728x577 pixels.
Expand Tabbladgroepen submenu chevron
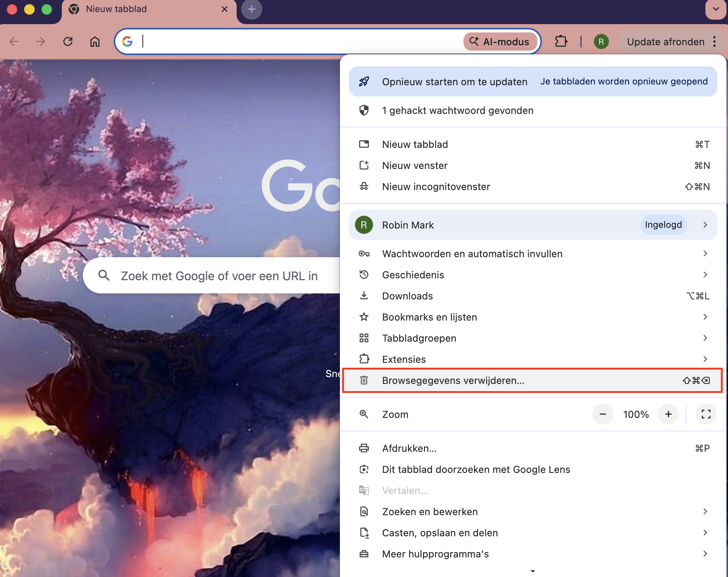click(x=705, y=338)
